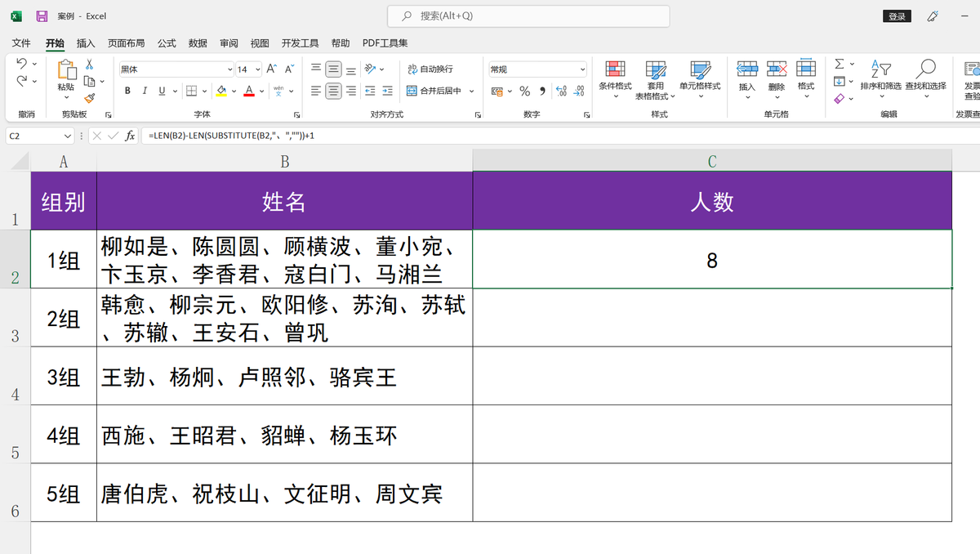Screen dimensions: 980x554
Task: Click the 合并后居中 button
Action: [x=434, y=91]
